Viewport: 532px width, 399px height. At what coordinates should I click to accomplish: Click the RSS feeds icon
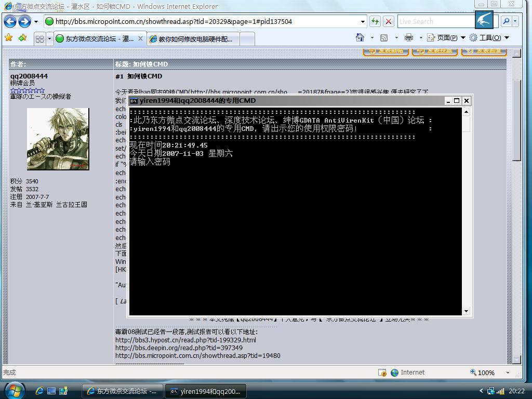(384, 38)
